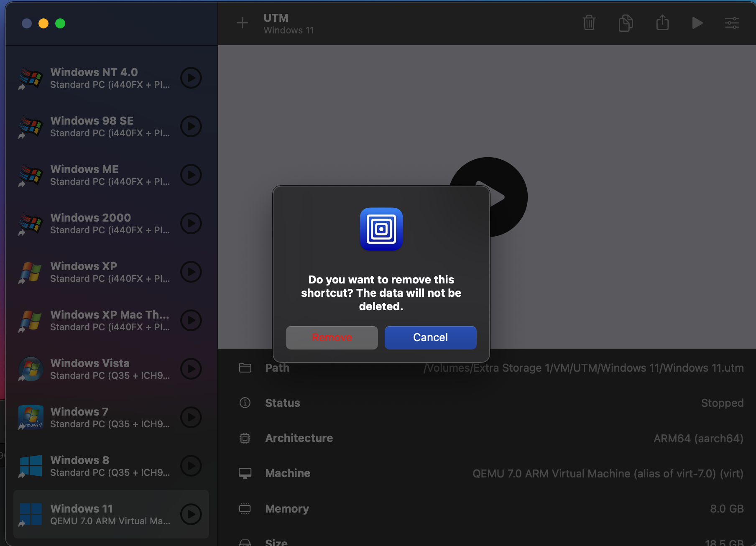This screenshot has height=546, width=756.
Task: Click the UTM app icon in dialog
Action: coord(381,229)
